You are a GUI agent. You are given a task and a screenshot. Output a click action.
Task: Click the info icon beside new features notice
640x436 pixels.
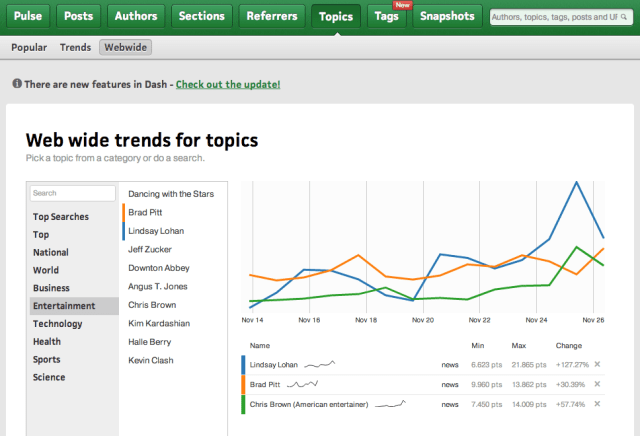(16, 84)
